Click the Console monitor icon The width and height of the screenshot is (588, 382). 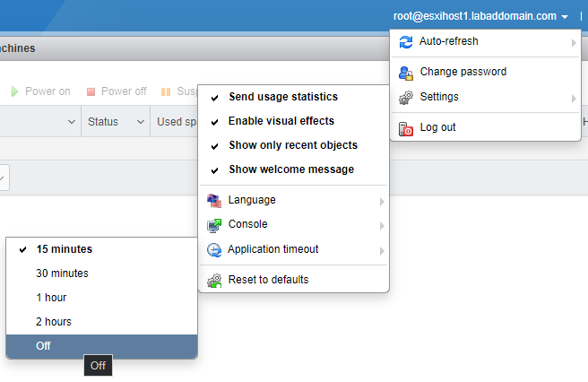tap(214, 225)
